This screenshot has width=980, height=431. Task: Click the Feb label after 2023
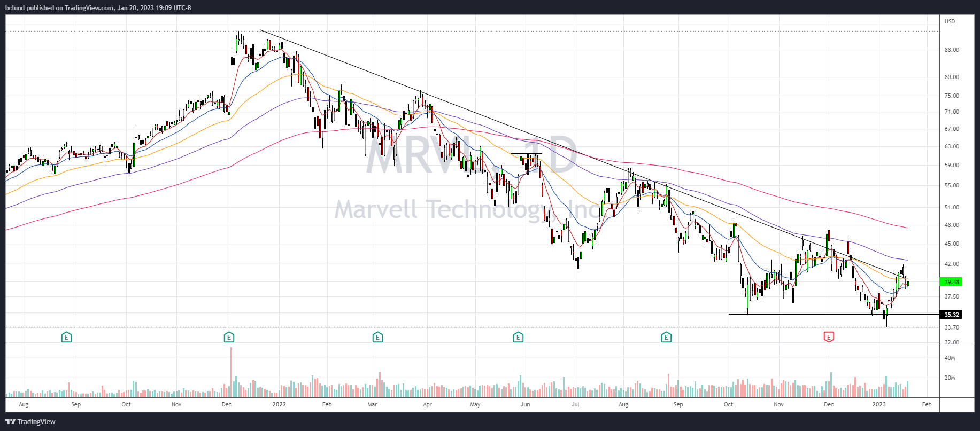pyautogui.click(x=927, y=404)
